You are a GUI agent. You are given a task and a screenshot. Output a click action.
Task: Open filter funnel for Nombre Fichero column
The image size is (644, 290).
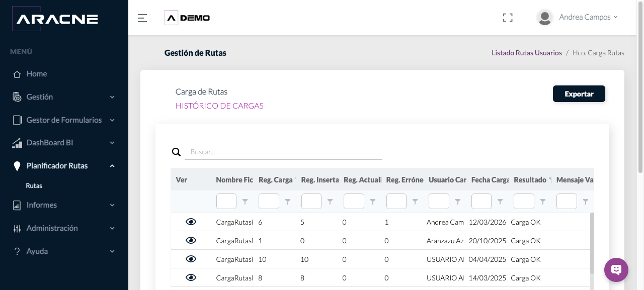pos(245,202)
